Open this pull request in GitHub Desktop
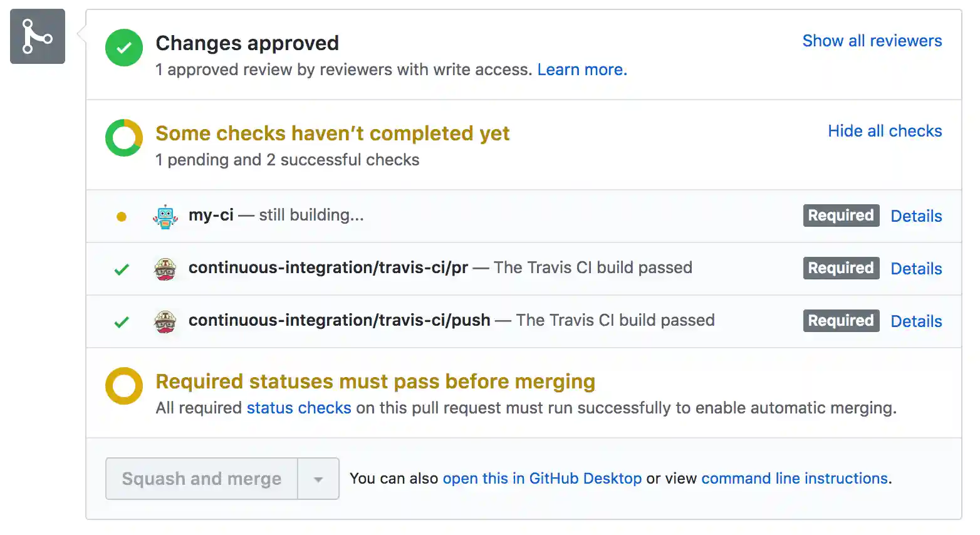Viewport: 980px width, 535px height. tap(543, 478)
